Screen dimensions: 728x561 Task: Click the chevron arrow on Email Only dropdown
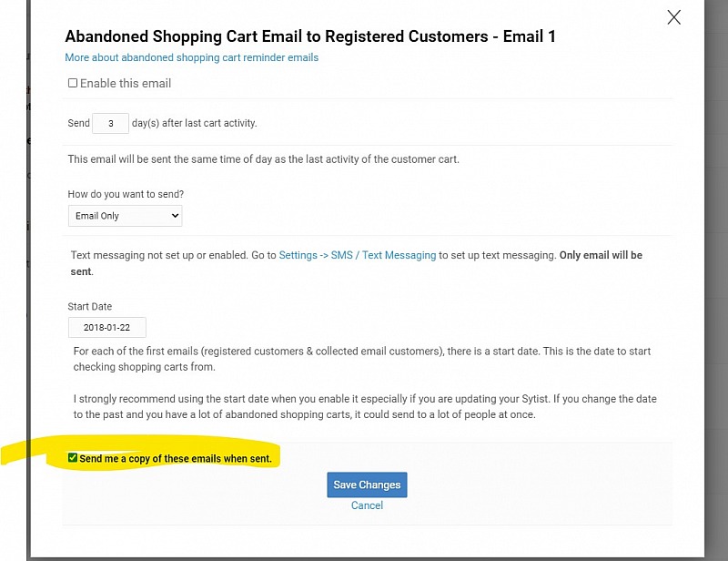click(x=175, y=216)
